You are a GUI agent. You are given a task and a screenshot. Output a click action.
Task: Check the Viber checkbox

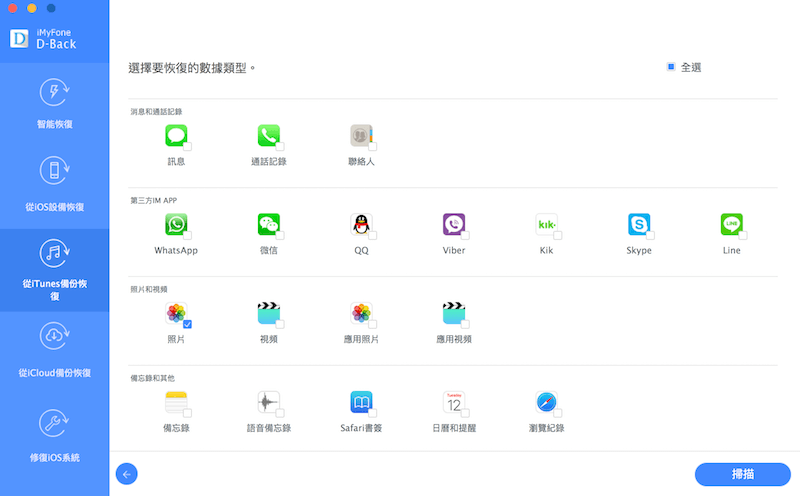(465, 235)
